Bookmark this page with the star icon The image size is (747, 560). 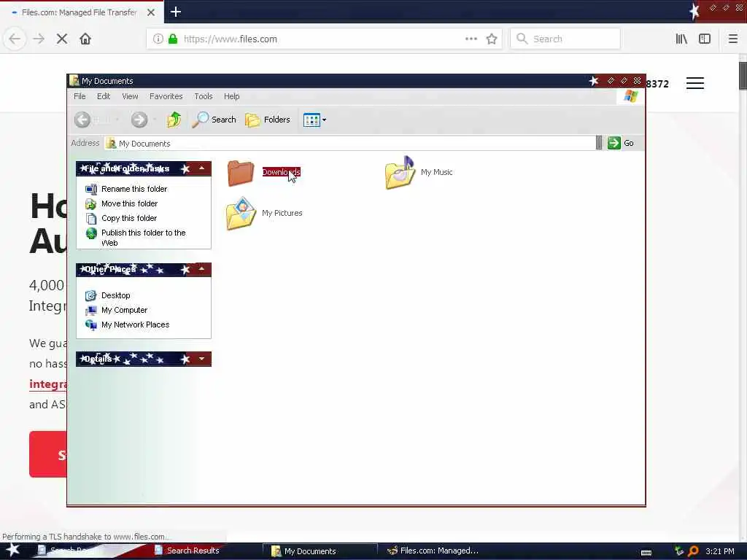click(492, 39)
